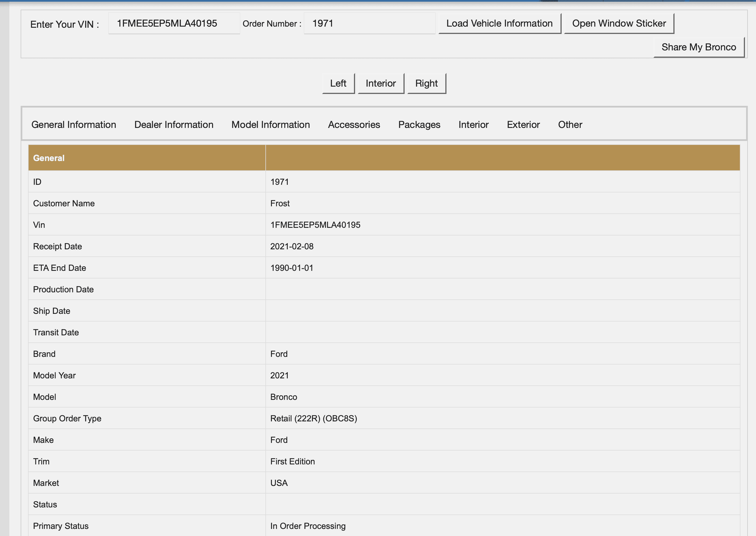The image size is (756, 536).
Task: Switch to General Information tab
Action: tap(74, 125)
